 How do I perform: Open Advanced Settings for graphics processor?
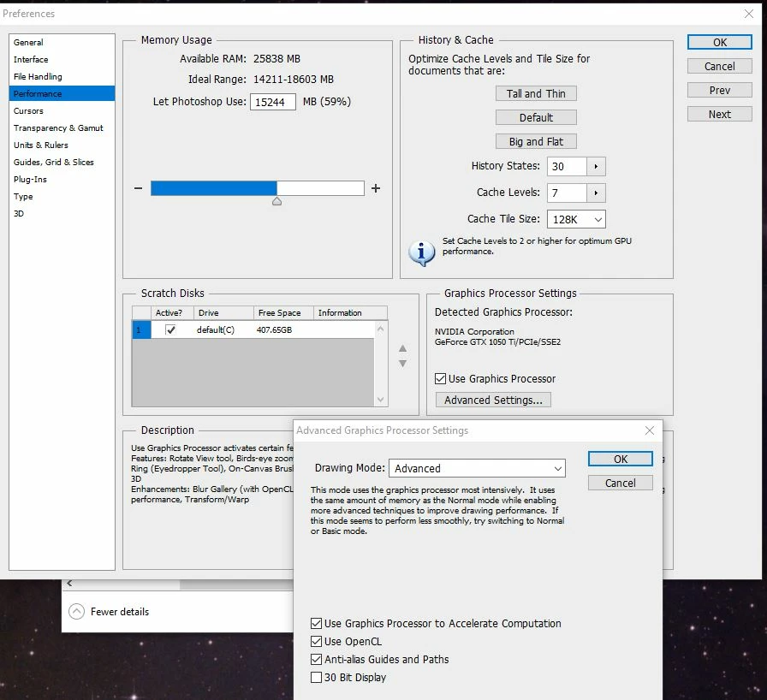click(x=493, y=400)
